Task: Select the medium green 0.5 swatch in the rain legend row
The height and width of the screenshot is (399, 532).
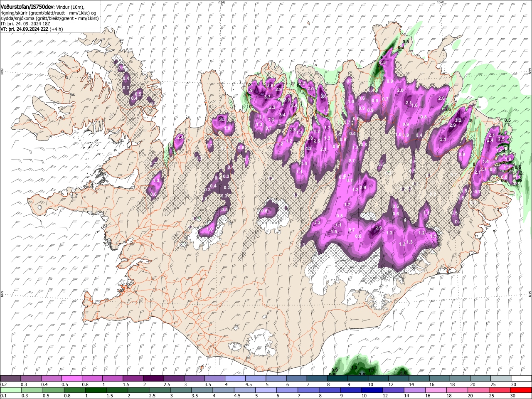Action: pos(53,390)
